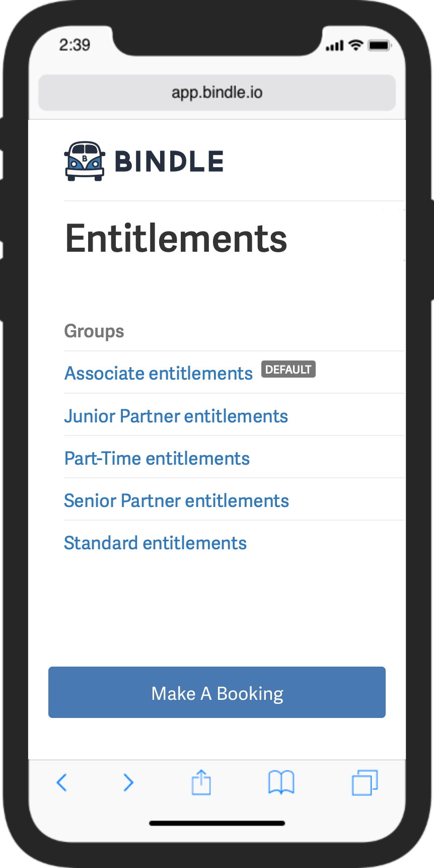Tap the cellular signal bars icon

click(335, 46)
